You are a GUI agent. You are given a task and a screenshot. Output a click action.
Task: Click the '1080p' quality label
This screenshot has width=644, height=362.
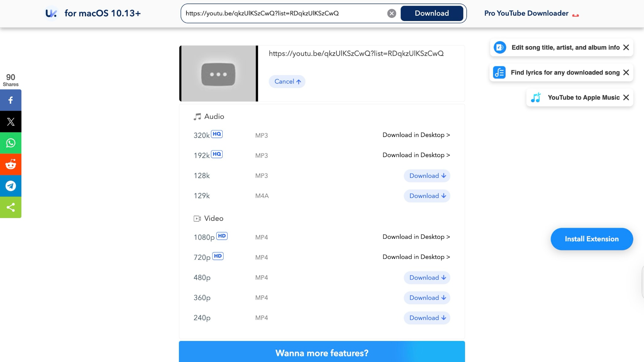click(204, 237)
